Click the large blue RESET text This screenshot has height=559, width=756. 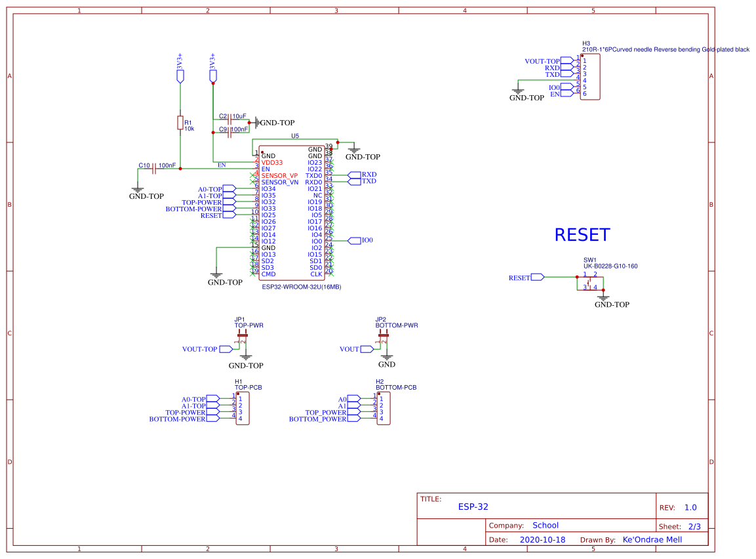point(581,235)
